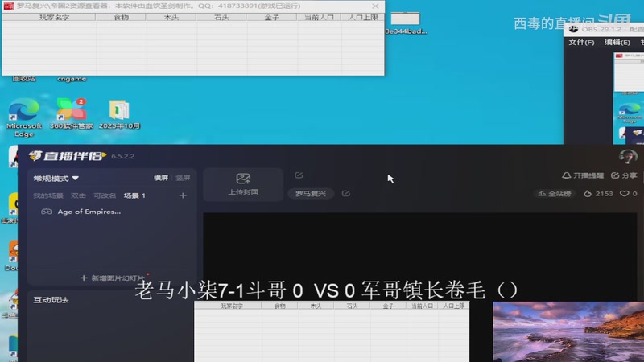Open the OBS 文件(F) menu

point(580,42)
